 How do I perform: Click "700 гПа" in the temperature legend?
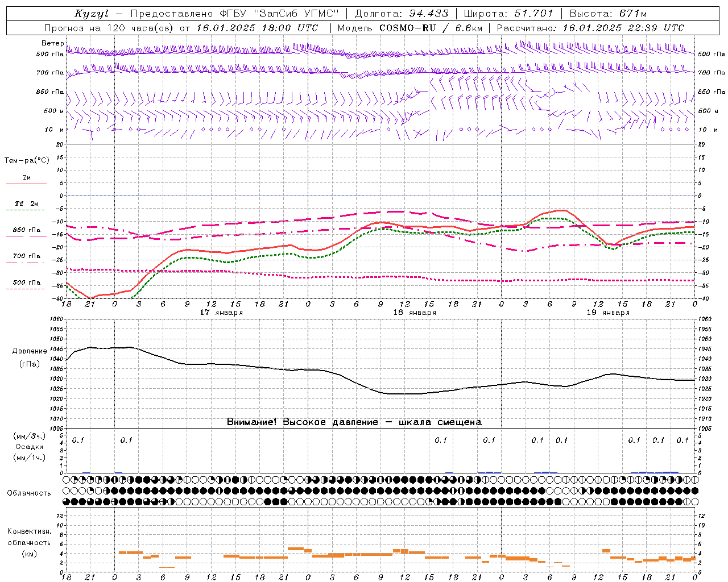[x=26, y=256]
